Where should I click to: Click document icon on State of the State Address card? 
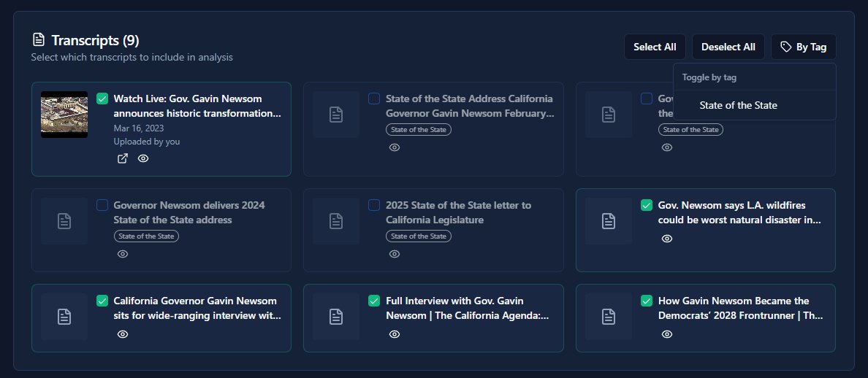coord(336,115)
